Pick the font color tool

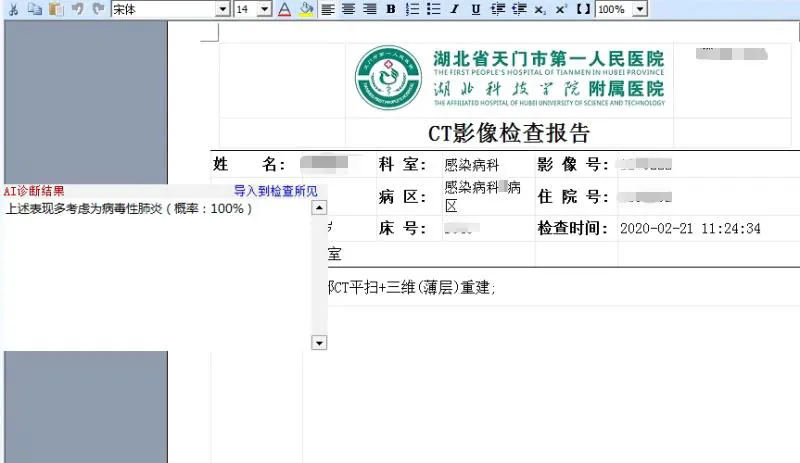point(284,9)
